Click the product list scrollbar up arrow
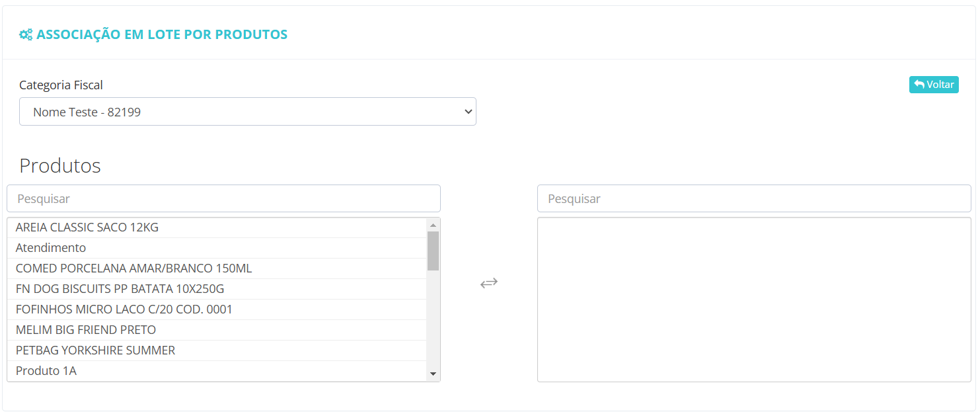Screen dimensions: 980x412 (x=433, y=224)
